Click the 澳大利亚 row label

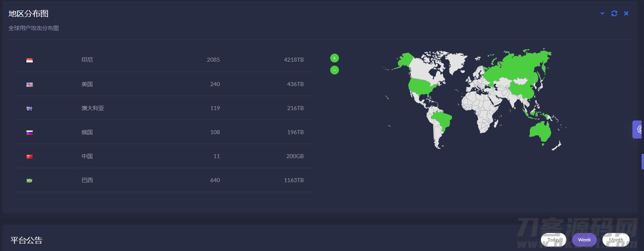tap(93, 108)
